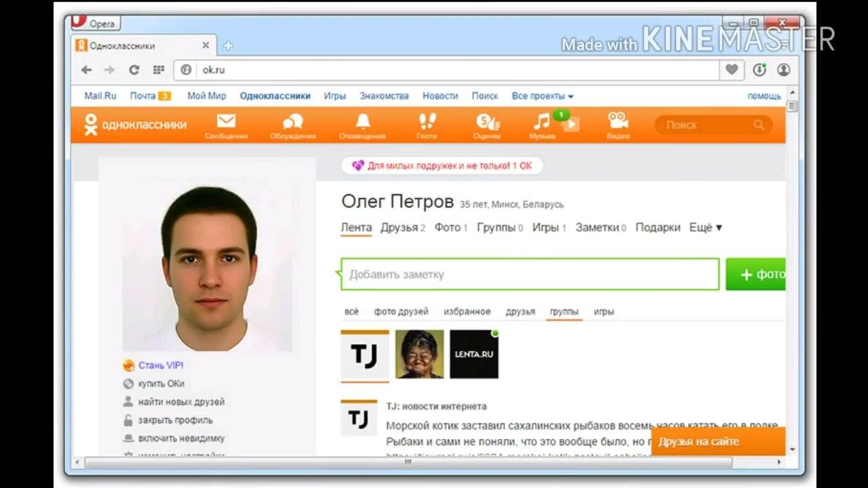Image resolution: width=868 pixels, height=488 pixels.
Task: Click the ok.ru address bar
Action: tap(448, 70)
